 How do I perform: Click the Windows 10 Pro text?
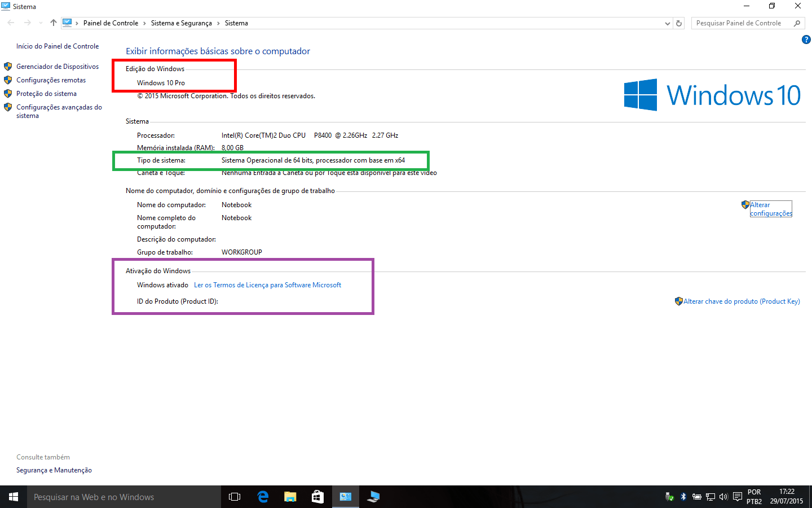pos(161,83)
